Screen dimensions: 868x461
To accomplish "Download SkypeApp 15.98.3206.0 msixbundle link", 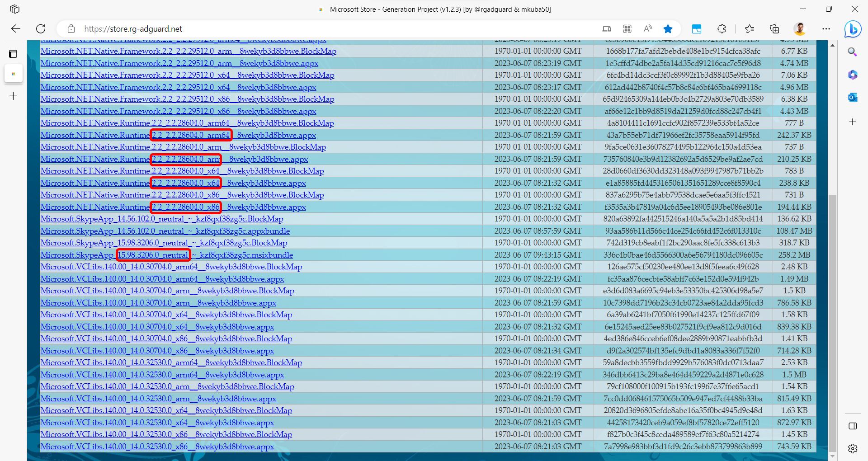I will 167,255.
